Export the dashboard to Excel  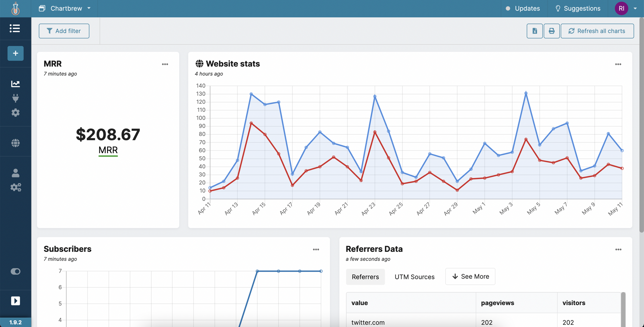535,31
